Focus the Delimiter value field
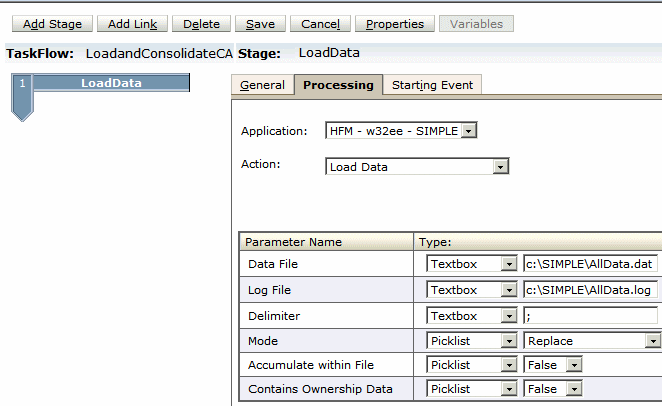662x406 pixels. click(x=591, y=316)
